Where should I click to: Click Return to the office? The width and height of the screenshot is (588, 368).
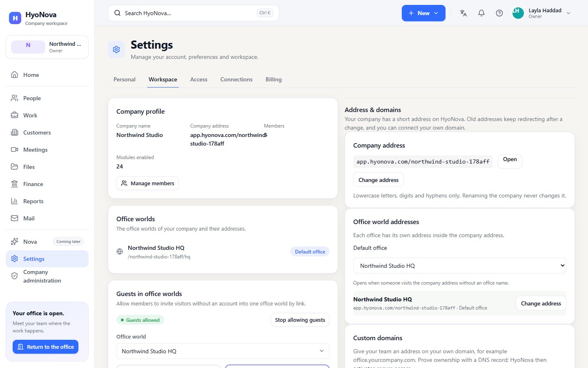click(45, 347)
